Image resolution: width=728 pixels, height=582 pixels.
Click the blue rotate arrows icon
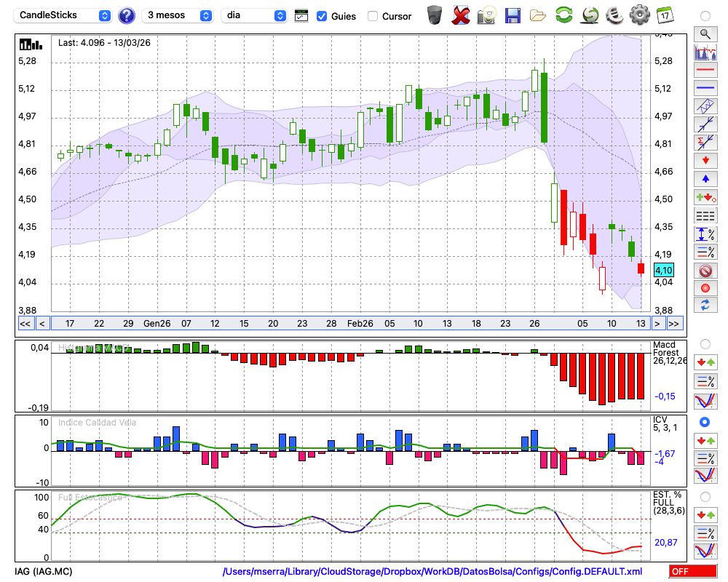point(705,306)
